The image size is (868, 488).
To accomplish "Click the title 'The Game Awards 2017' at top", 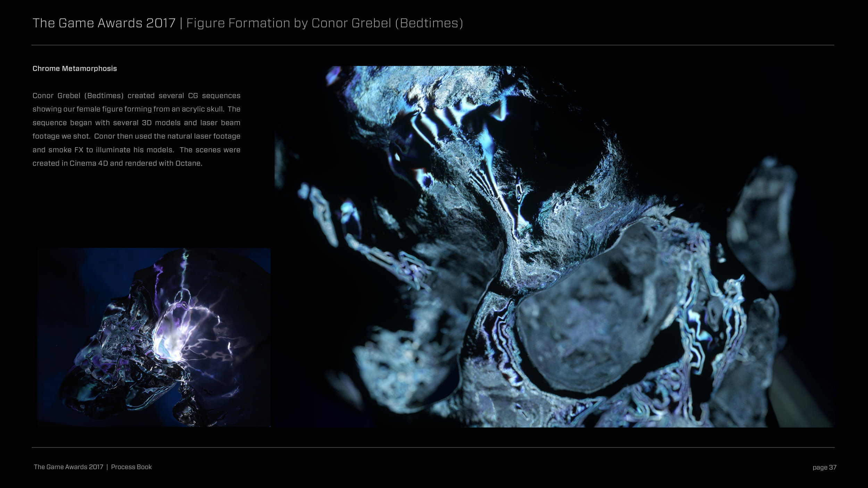I will click(x=104, y=23).
